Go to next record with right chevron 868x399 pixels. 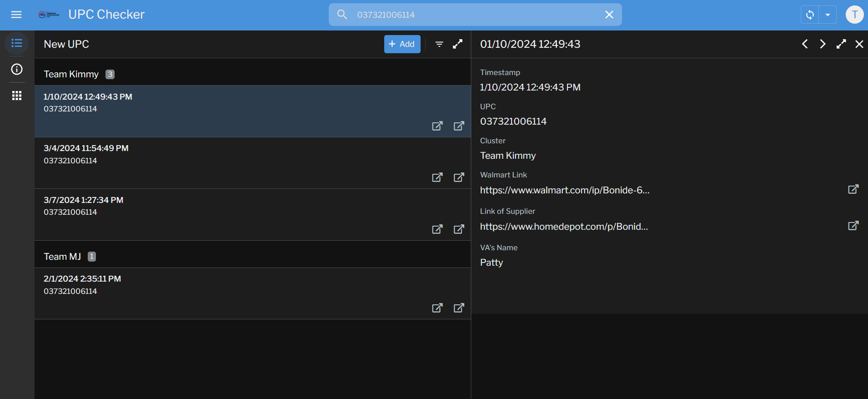823,44
